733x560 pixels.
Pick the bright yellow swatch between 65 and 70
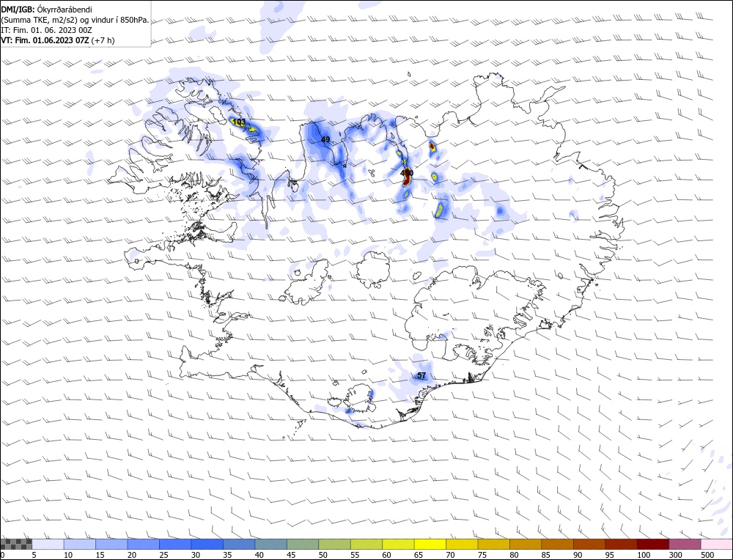click(430, 544)
